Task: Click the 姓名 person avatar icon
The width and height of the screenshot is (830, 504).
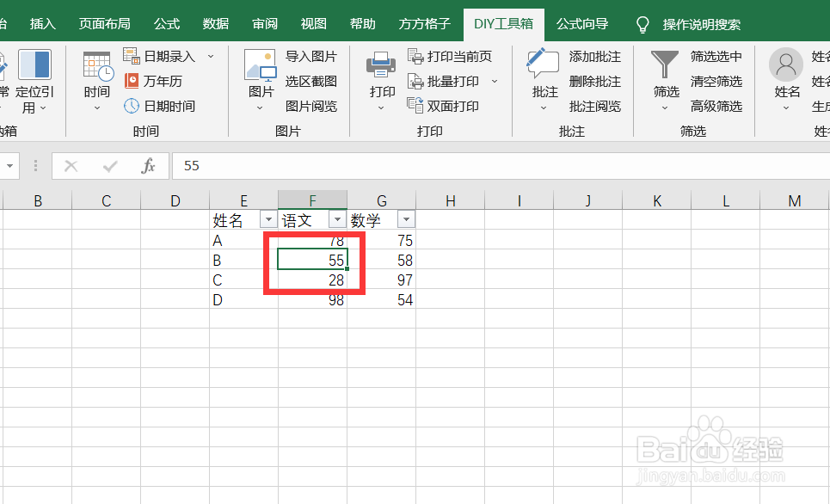Action: [786, 65]
